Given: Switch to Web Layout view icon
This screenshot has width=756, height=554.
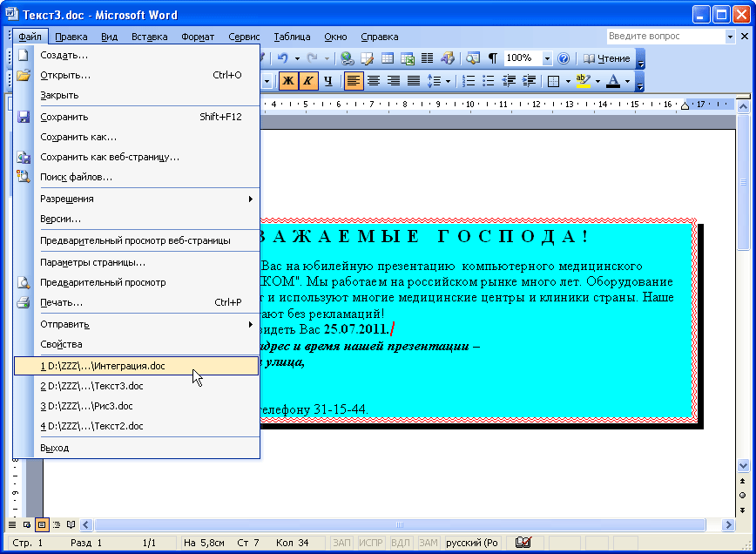Looking at the screenshot, I should point(27,524).
